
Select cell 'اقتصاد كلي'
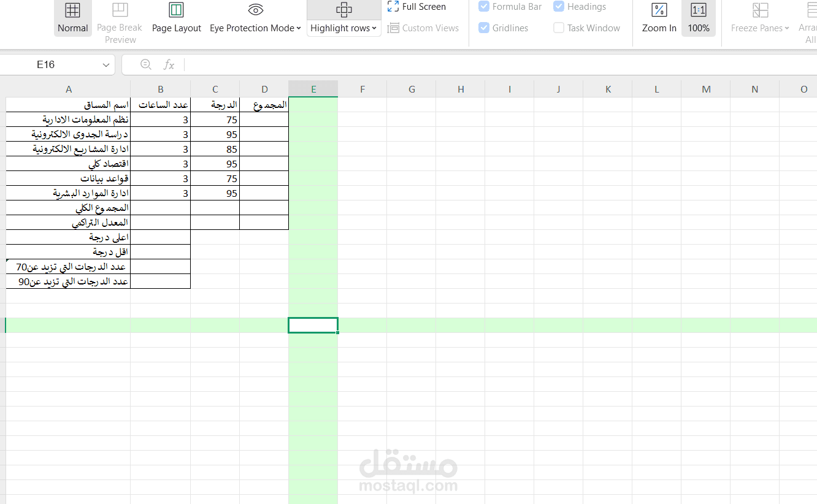tap(68, 164)
